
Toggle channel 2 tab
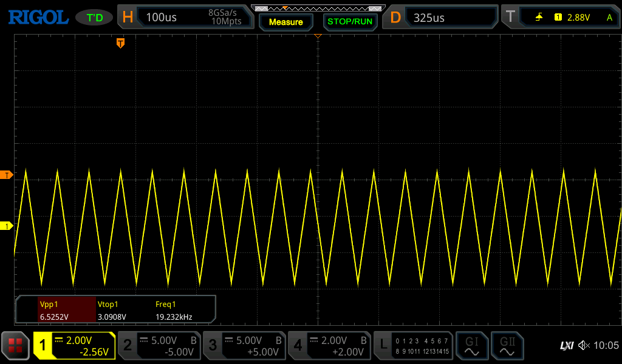128,345
